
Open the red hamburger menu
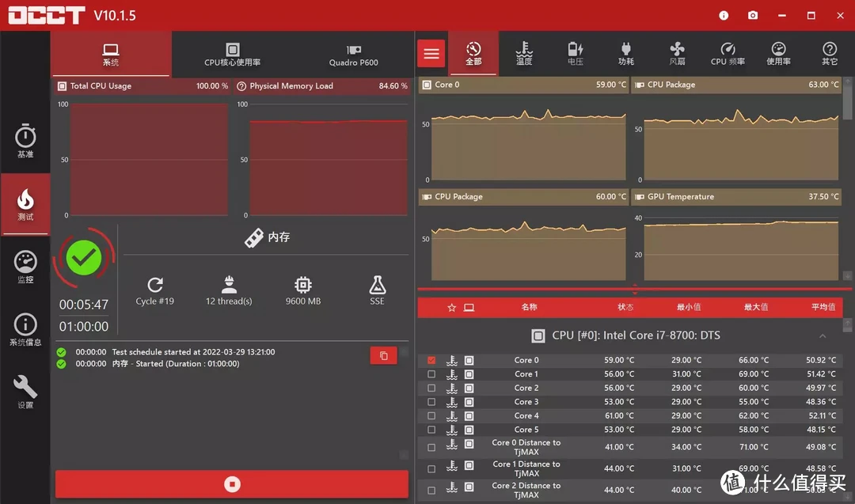coord(431,53)
